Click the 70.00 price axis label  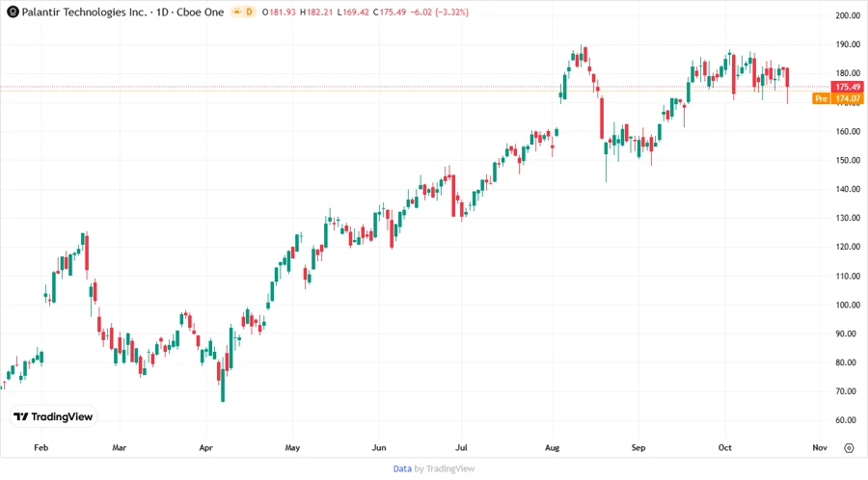pyautogui.click(x=848, y=391)
